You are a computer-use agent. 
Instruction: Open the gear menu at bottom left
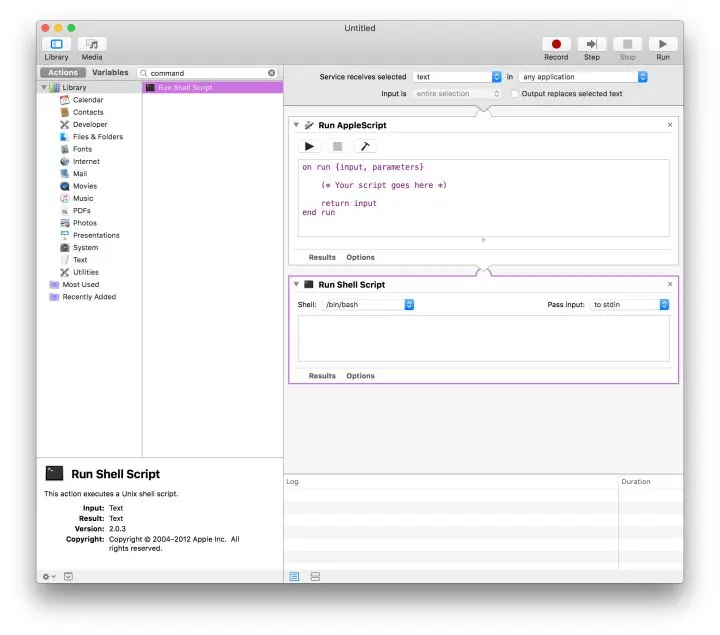49,576
